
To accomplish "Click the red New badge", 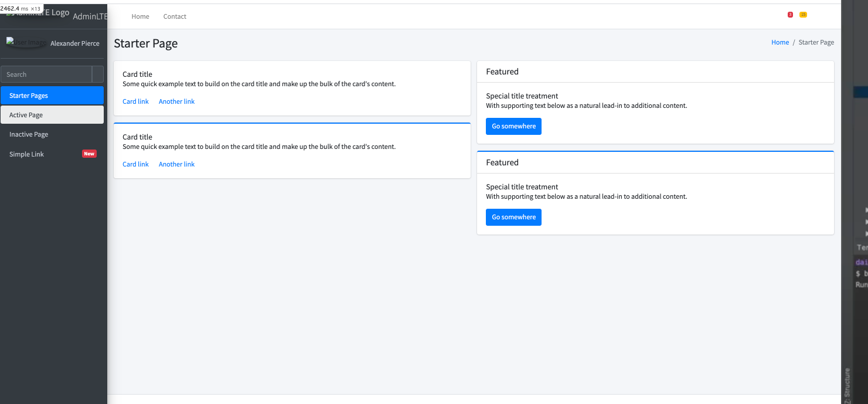I will click(x=89, y=154).
